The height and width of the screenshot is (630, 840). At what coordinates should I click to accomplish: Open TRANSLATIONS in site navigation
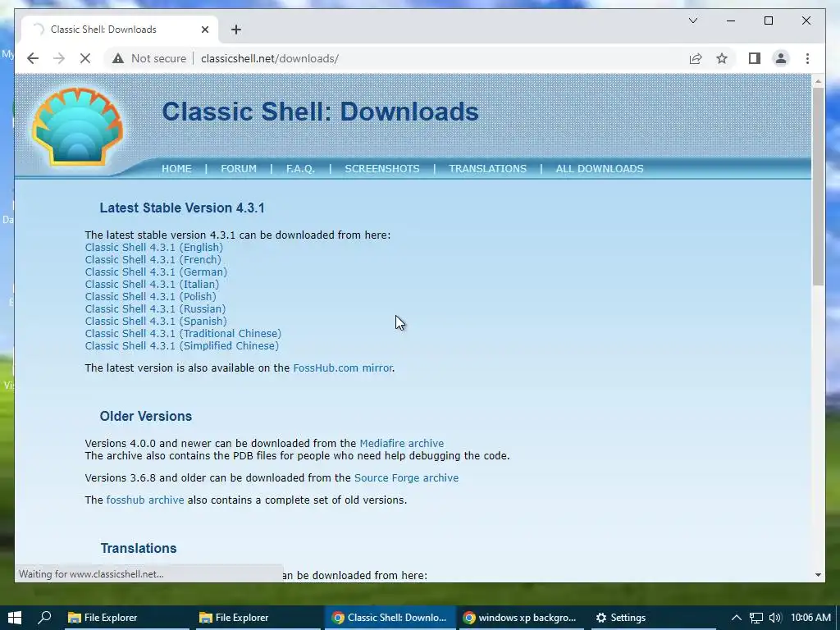pos(487,169)
